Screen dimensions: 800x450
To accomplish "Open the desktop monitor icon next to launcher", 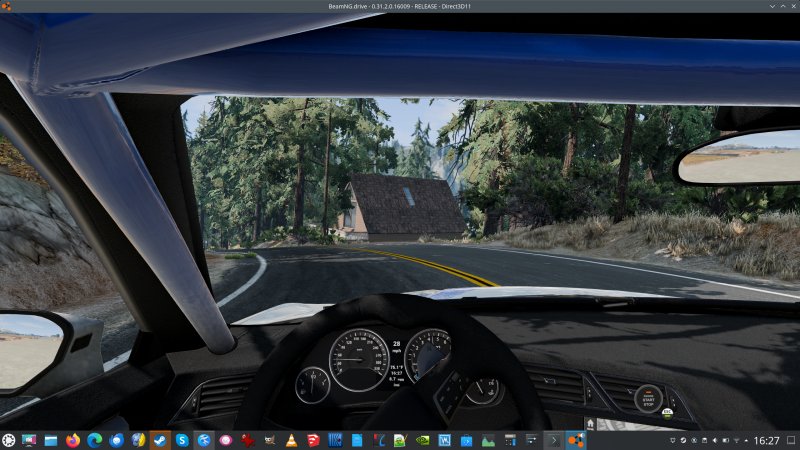I will [x=29, y=440].
